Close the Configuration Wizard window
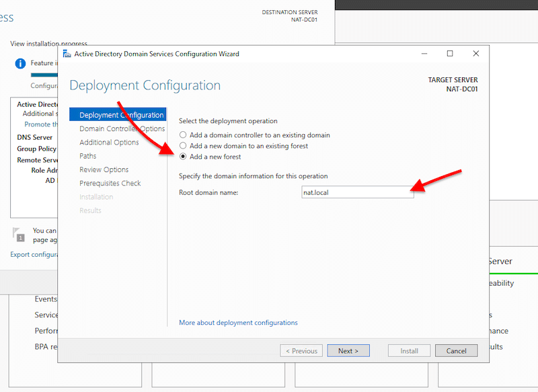The image size is (538, 392). (x=476, y=54)
